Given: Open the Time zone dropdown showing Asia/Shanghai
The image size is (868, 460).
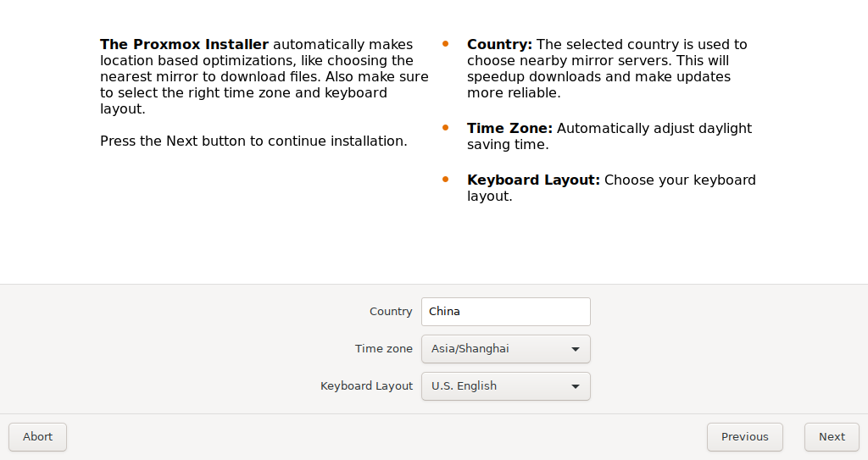Looking at the screenshot, I should coord(505,349).
